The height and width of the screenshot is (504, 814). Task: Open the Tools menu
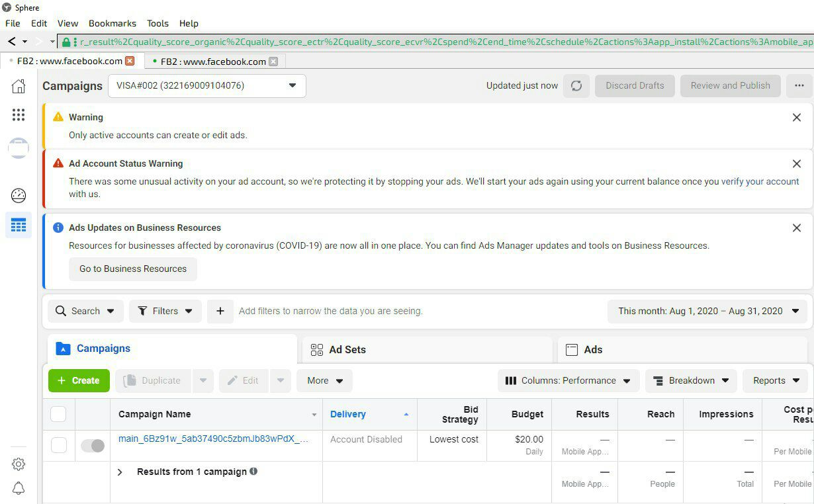tap(158, 23)
